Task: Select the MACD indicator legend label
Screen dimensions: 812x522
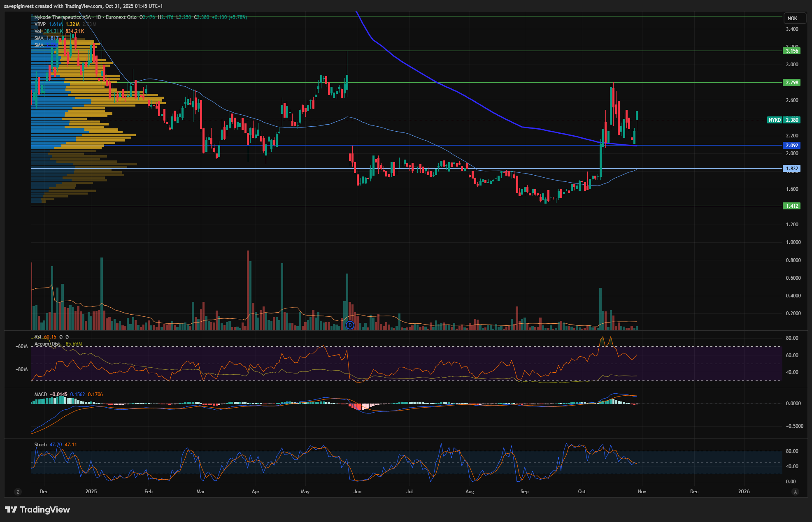Action: [41, 394]
